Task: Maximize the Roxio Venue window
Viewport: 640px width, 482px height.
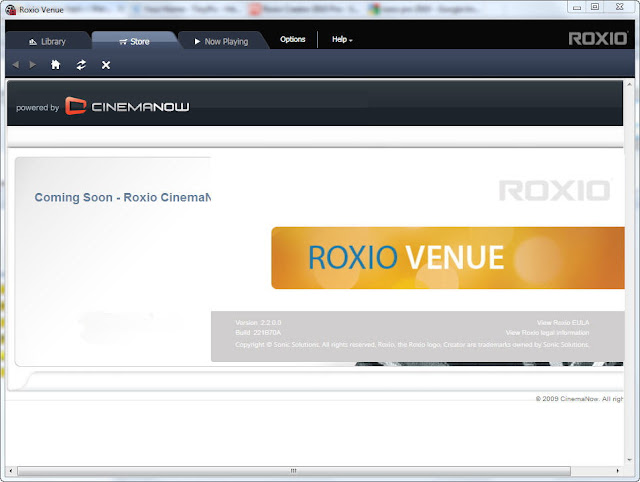Action: click(595, 7)
